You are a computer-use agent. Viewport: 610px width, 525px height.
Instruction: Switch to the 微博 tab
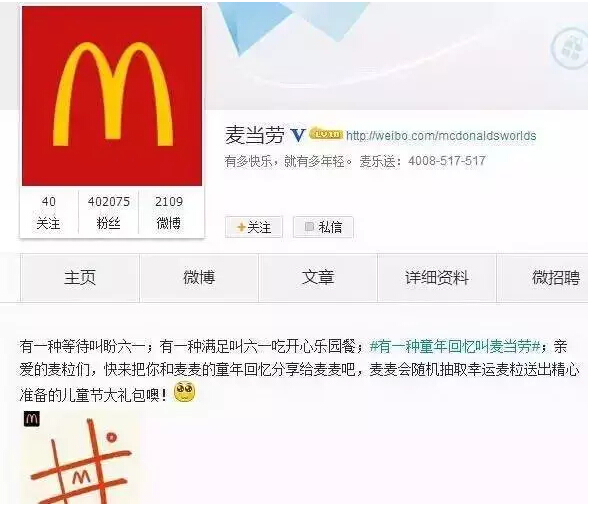pyautogui.click(x=199, y=278)
